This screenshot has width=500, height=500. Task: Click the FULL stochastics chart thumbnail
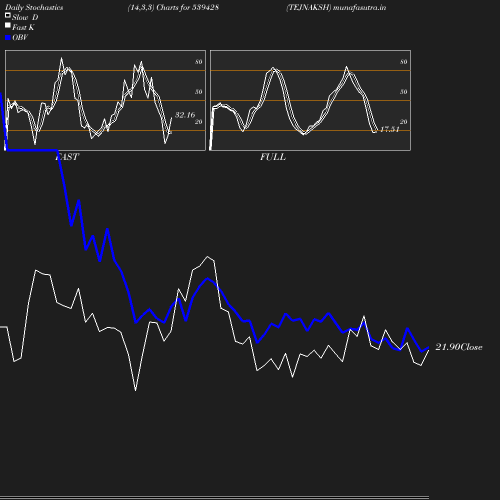coord(310,100)
